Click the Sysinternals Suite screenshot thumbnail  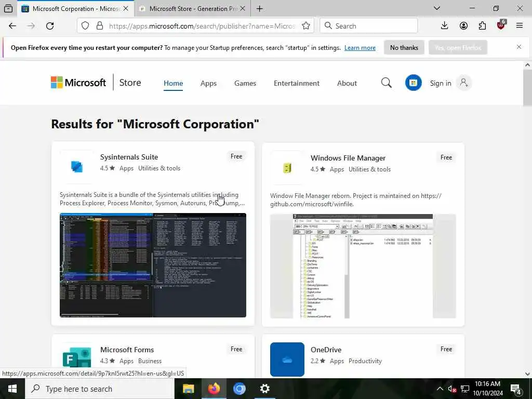pos(153,265)
